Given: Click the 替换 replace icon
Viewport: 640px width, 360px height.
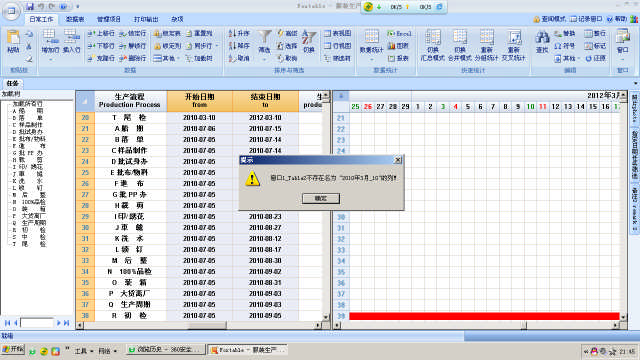Looking at the screenshot, I should [558, 33].
